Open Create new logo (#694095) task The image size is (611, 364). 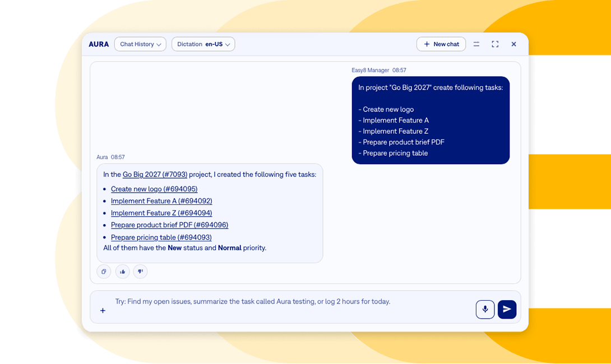[154, 189]
